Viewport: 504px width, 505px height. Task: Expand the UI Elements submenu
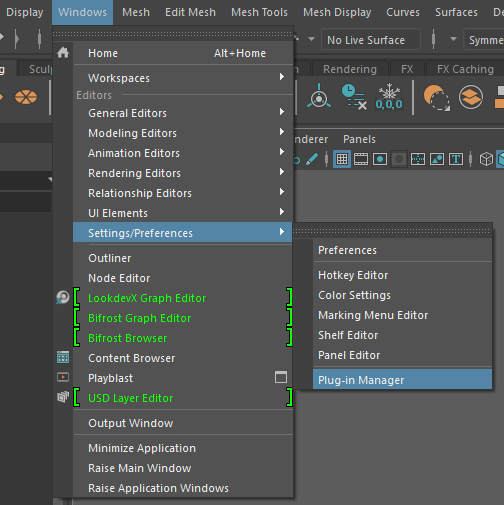pos(183,213)
